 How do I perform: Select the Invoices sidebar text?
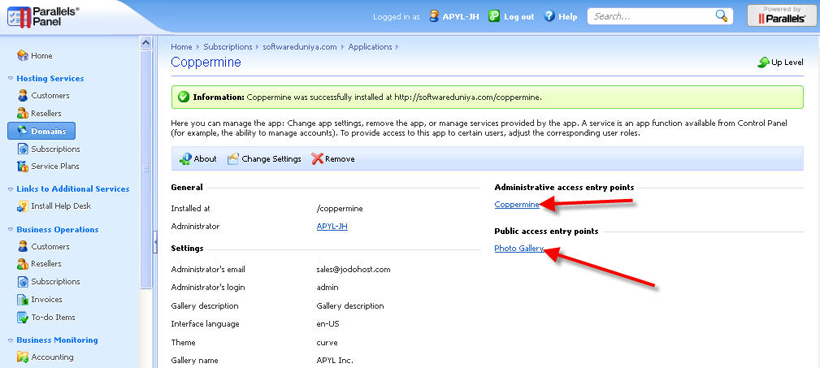pyautogui.click(x=46, y=300)
